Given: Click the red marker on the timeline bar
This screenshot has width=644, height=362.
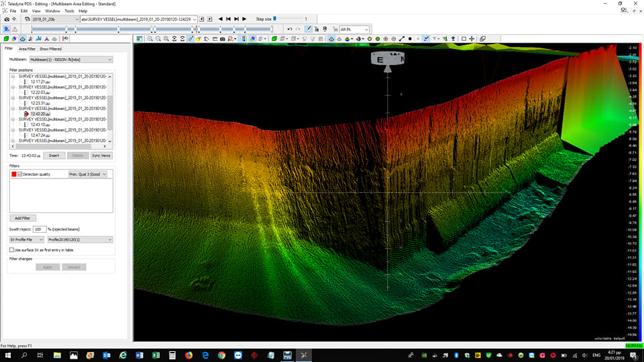Looking at the screenshot, I should (197, 29).
